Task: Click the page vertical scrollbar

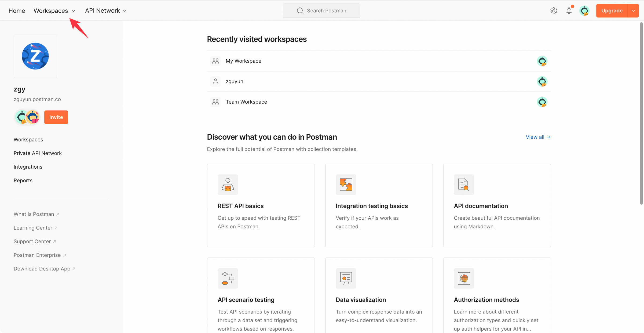Action: 641,113
